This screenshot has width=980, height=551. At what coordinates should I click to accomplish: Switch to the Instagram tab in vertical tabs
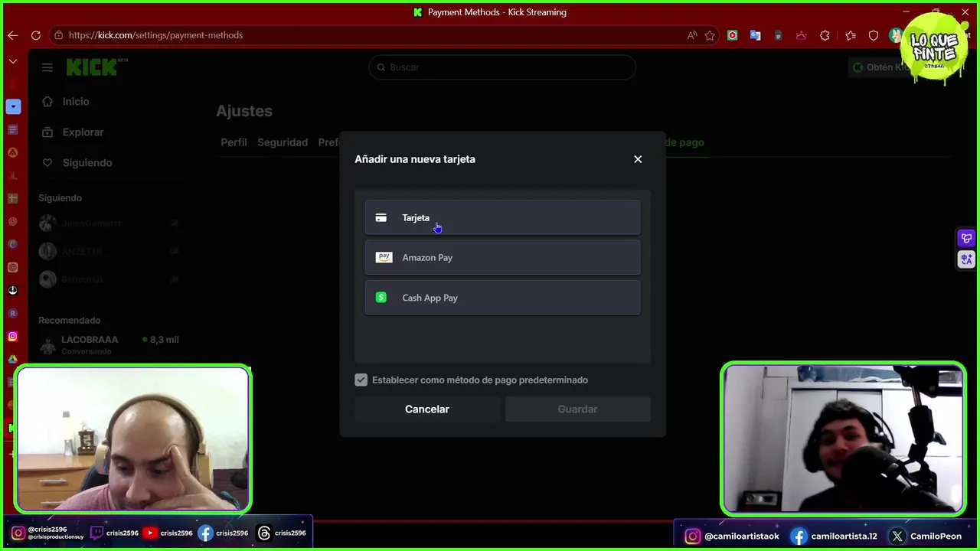click(13, 336)
